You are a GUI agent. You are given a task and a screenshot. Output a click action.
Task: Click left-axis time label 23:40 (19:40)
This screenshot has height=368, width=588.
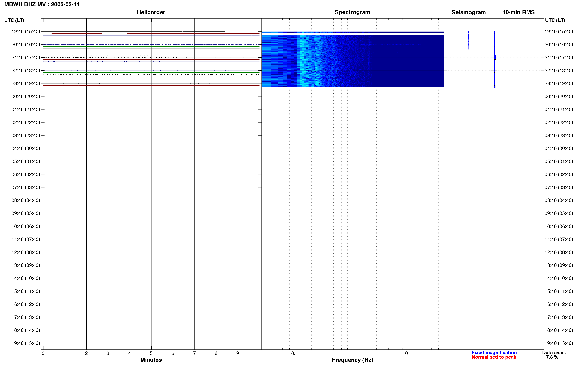(x=26, y=83)
